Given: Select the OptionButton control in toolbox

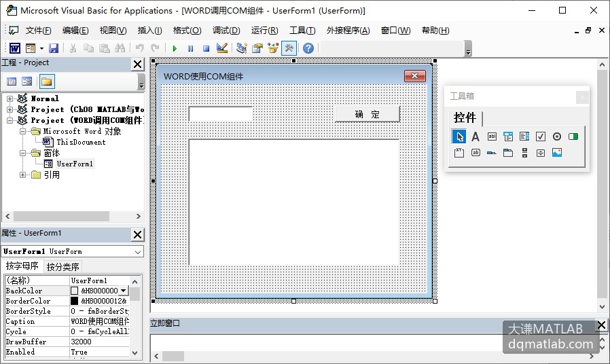Looking at the screenshot, I should point(557,136).
